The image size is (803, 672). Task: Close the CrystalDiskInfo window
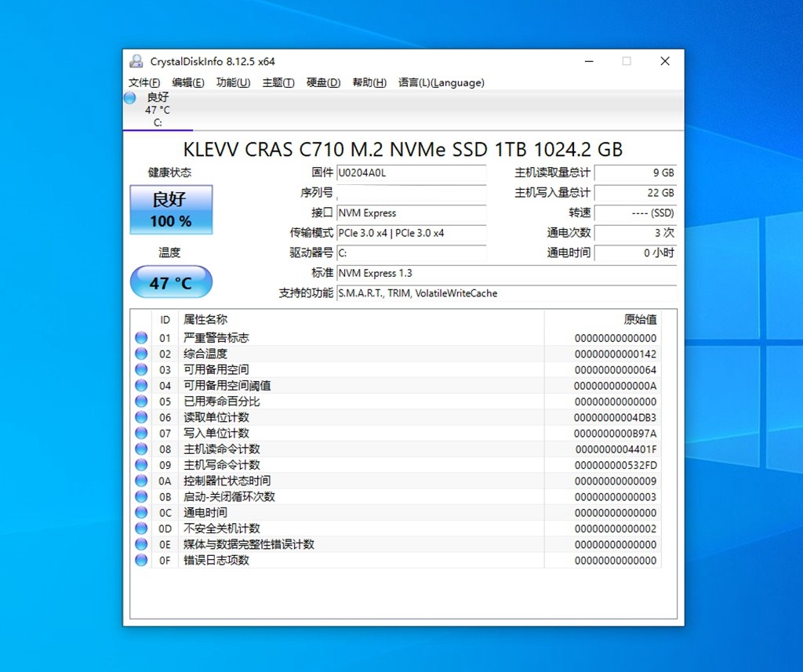coord(665,61)
